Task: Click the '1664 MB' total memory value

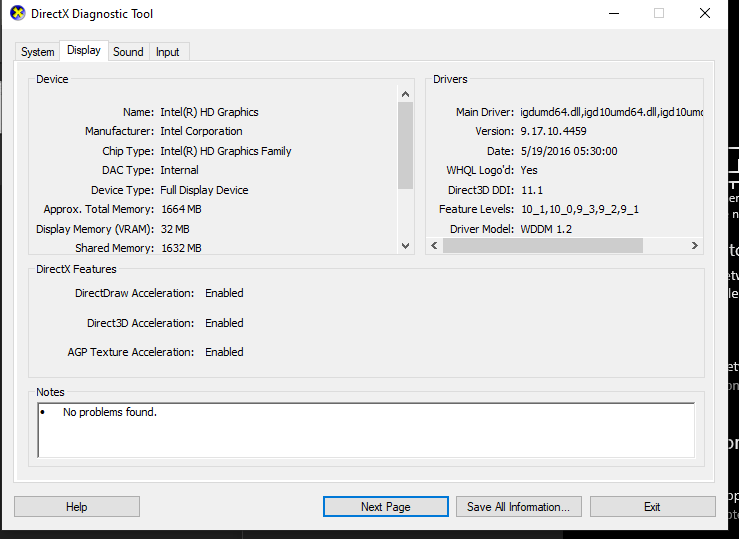Action: click(x=181, y=209)
